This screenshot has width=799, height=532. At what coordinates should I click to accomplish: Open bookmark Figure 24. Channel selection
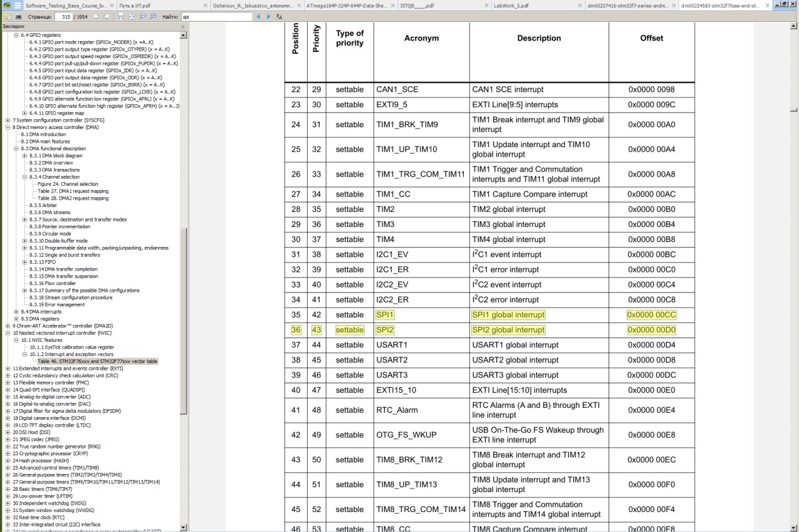(67, 184)
